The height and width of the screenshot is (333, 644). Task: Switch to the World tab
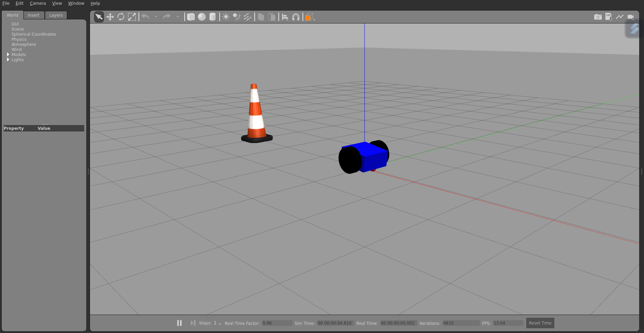[x=13, y=15]
